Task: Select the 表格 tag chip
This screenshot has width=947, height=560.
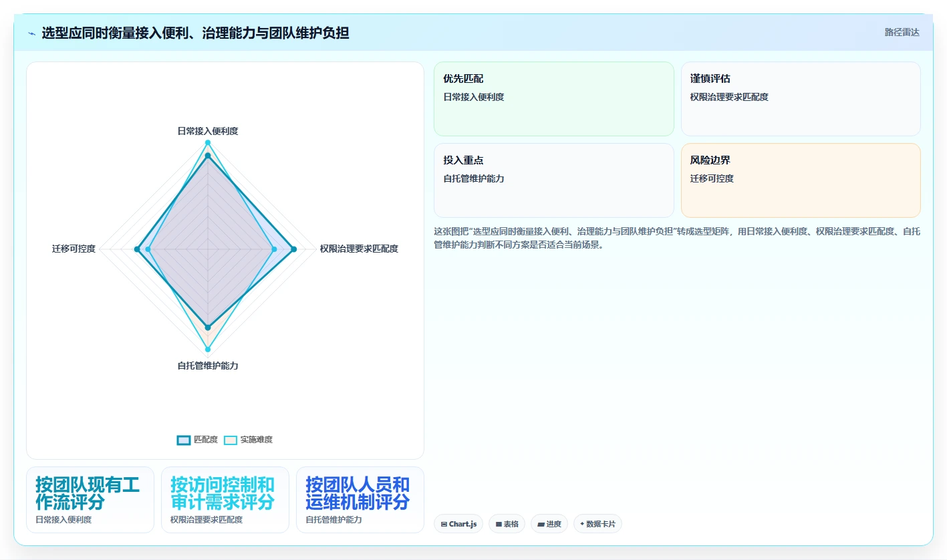Action: click(x=507, y=524)
